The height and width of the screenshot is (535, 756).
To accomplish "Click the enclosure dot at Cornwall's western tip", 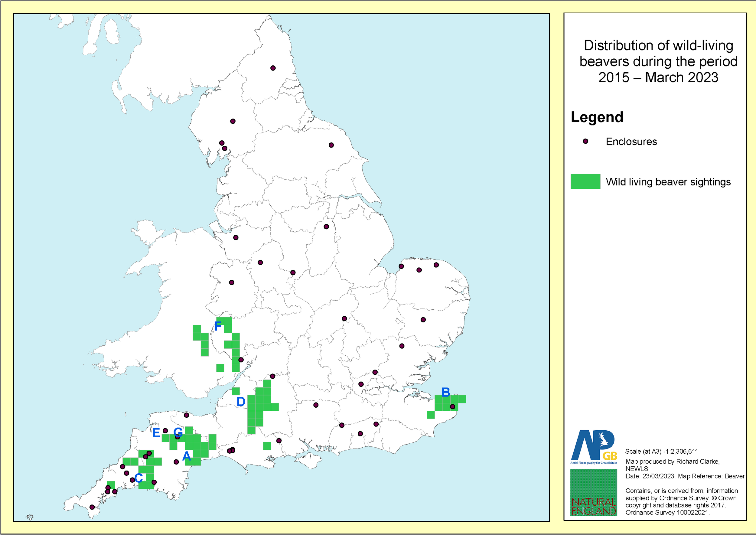I will click(x=92, y=507).
